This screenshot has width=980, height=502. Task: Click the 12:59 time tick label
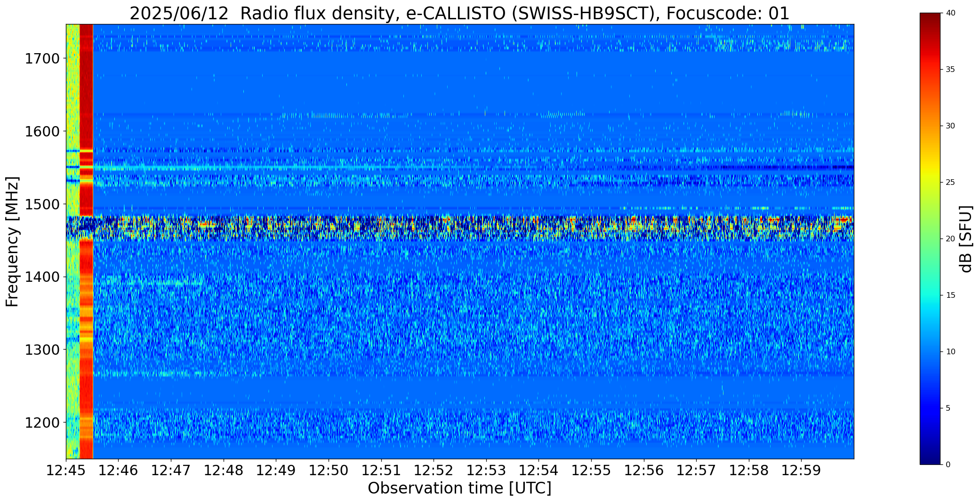click(802, 470)
